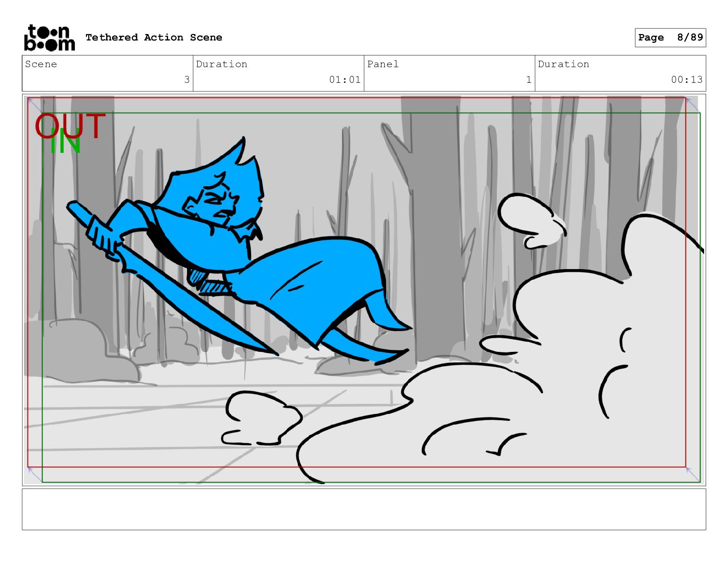Click the scene duration value '01:01'

click(345, 80)
